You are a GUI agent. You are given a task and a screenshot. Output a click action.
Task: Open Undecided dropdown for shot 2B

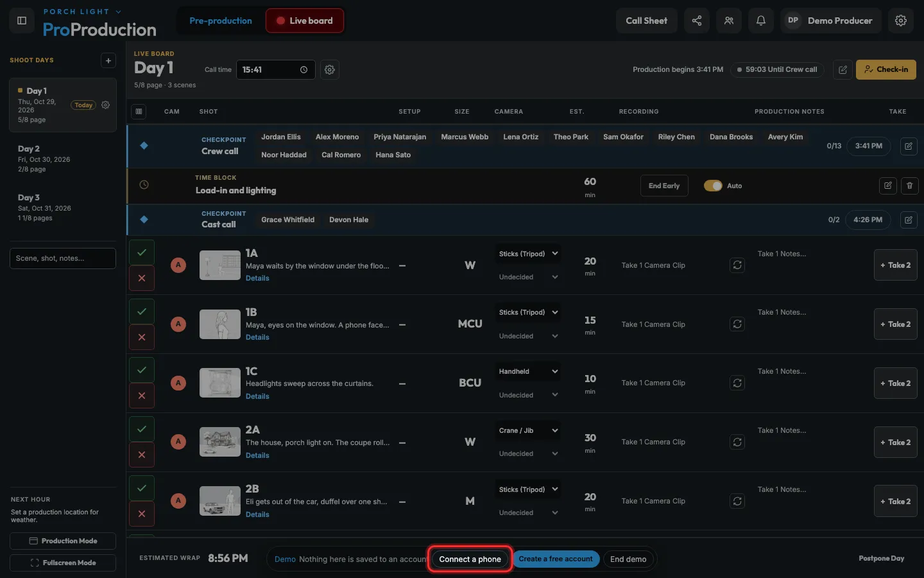coord(527,512)
